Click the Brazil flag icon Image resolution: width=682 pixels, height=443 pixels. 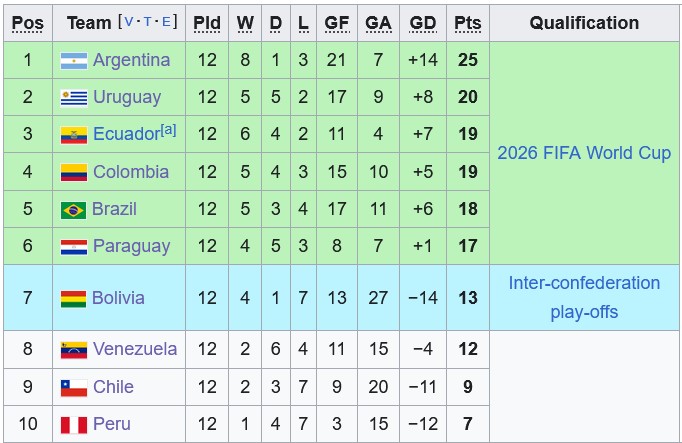click(x=74, y=210)
